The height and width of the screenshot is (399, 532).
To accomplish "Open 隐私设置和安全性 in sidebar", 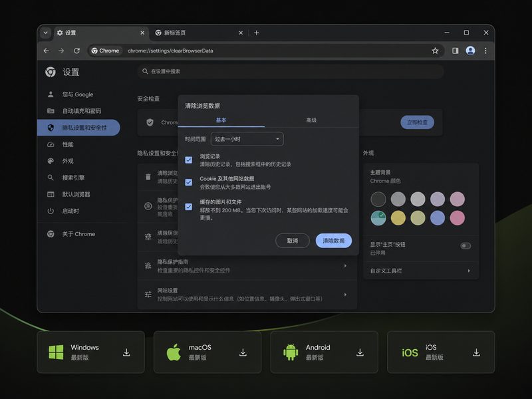I will click(78, 128).
